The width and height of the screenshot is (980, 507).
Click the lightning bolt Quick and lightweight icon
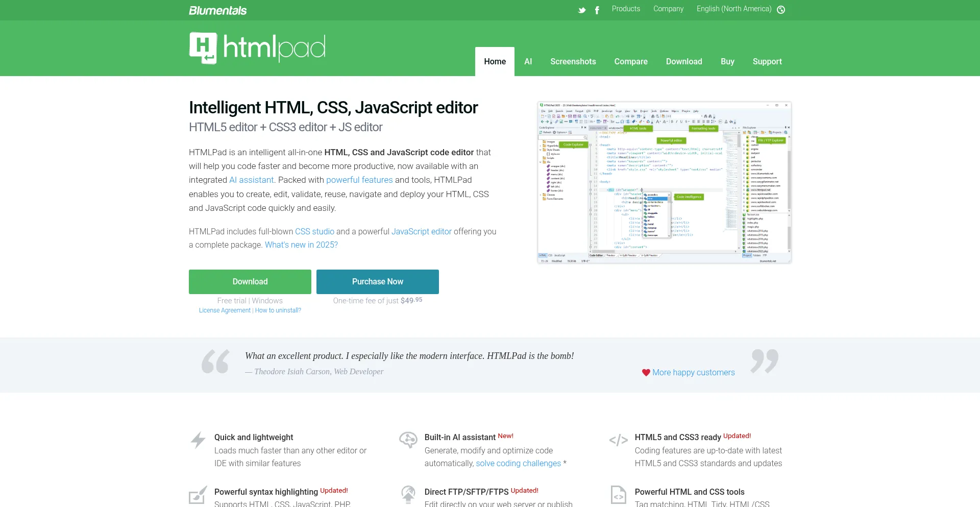(x=198, y=440)
